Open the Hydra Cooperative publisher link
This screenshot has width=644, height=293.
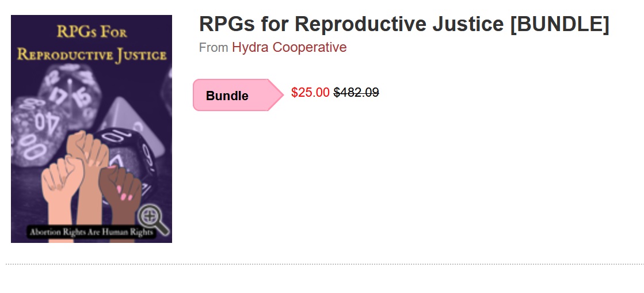click(x=289, y=47)
